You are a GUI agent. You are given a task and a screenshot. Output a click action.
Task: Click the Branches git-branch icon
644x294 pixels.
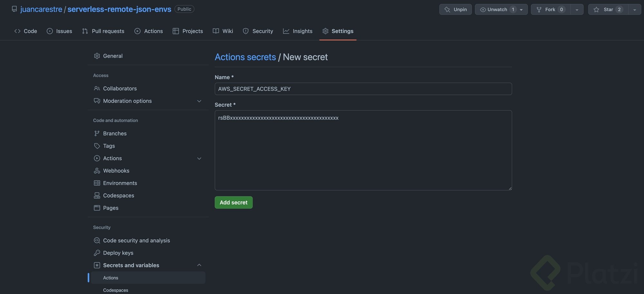[x=97, y=133]
